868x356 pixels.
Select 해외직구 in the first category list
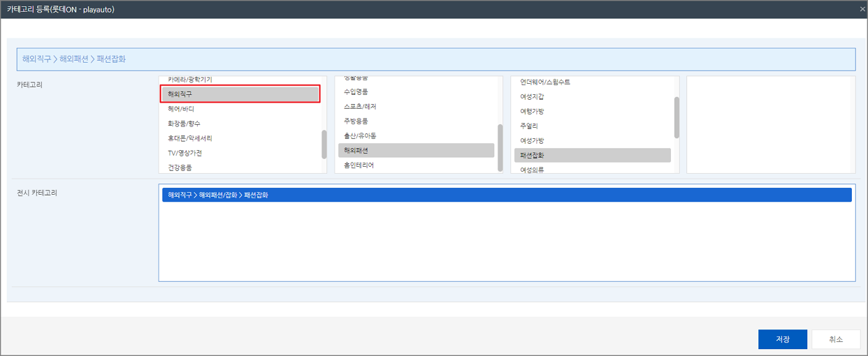point(240,94)
